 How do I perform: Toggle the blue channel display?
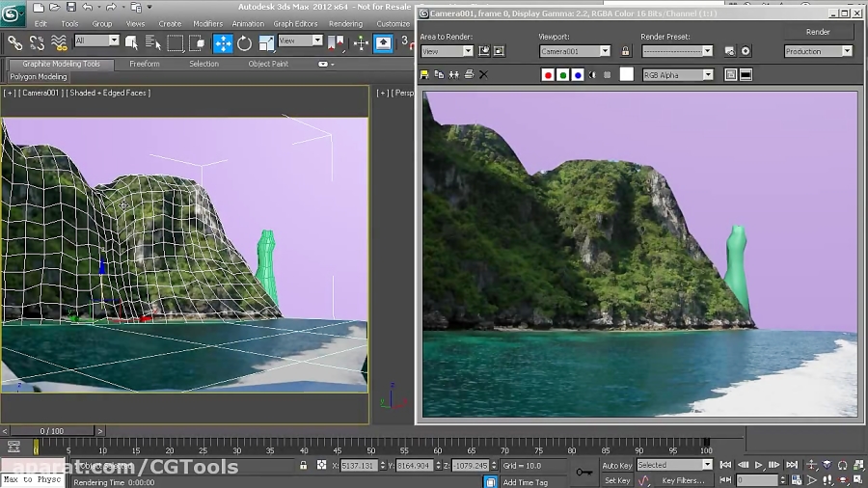tap(578, 74)
